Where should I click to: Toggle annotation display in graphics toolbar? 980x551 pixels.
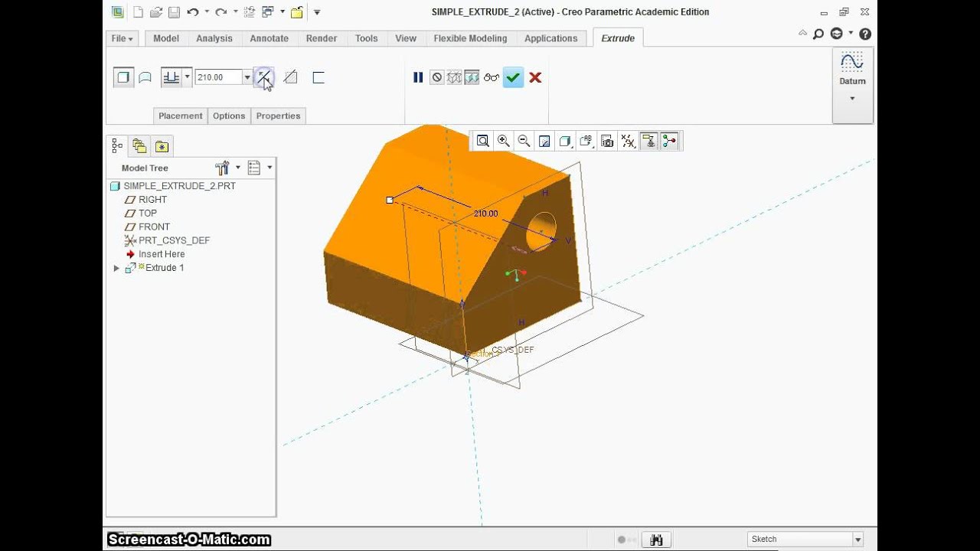648,141
